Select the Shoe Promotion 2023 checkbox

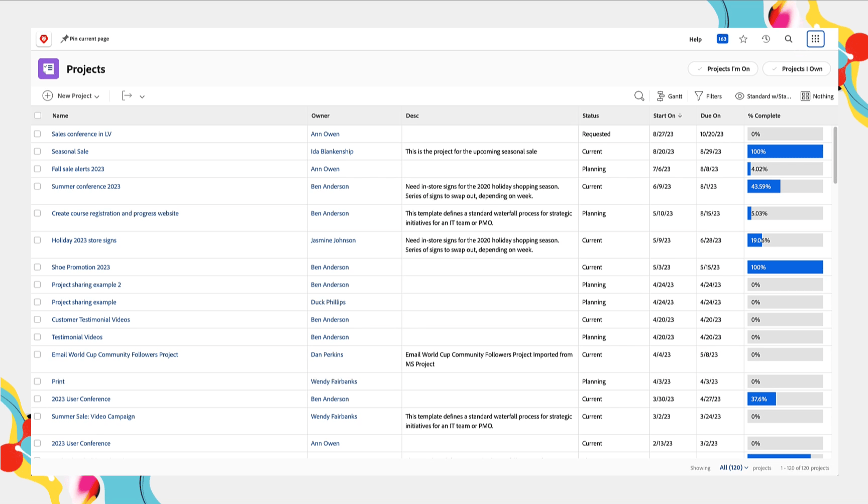point(38,267)
